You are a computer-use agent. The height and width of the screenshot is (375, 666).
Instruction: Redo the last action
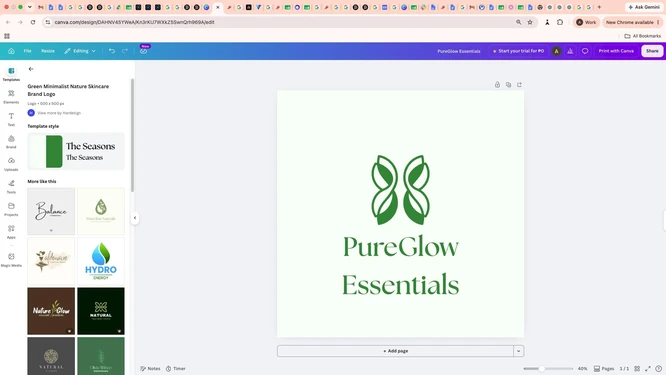click(x=125, y=51)
